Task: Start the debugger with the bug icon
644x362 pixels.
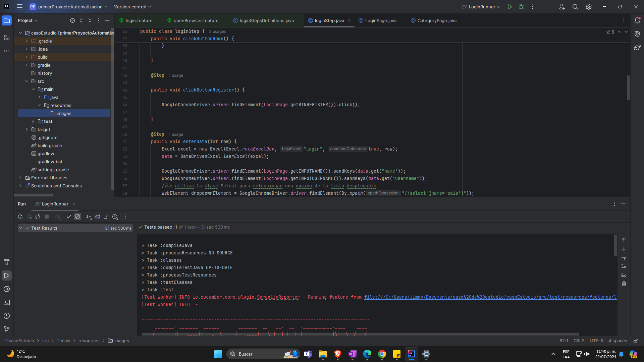Action: [x=521, y=7]
